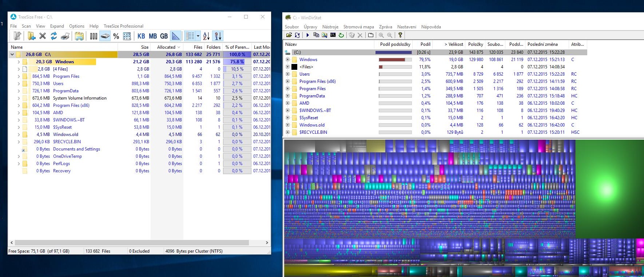
Task: Click the yellow question mark help icon
Action: [x=400, y=35]
